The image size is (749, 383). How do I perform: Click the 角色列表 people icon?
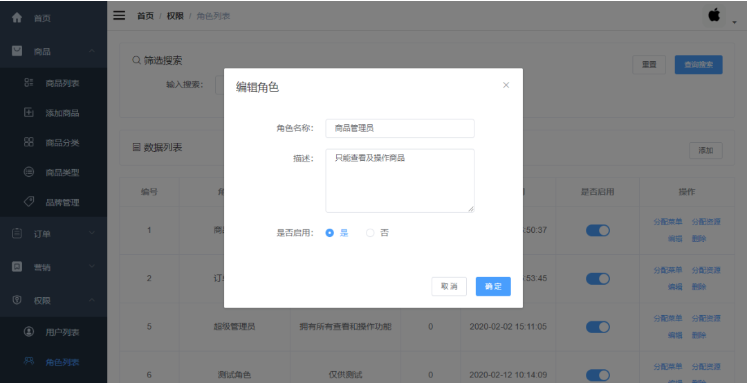pos(29,362)
